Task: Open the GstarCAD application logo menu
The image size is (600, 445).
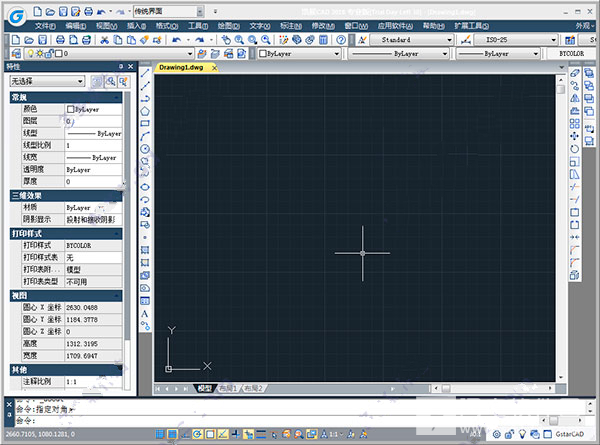Action: 16,16
